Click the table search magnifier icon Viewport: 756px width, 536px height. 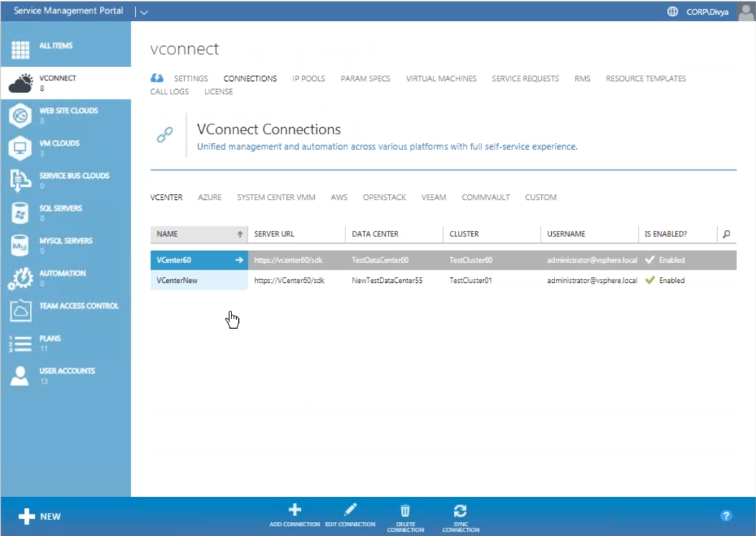click(x=726, y=234)
